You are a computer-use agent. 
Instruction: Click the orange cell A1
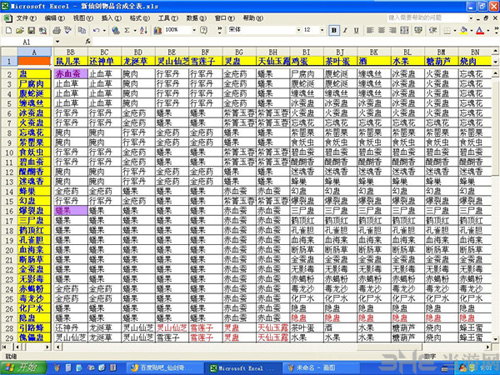[34, 61]
